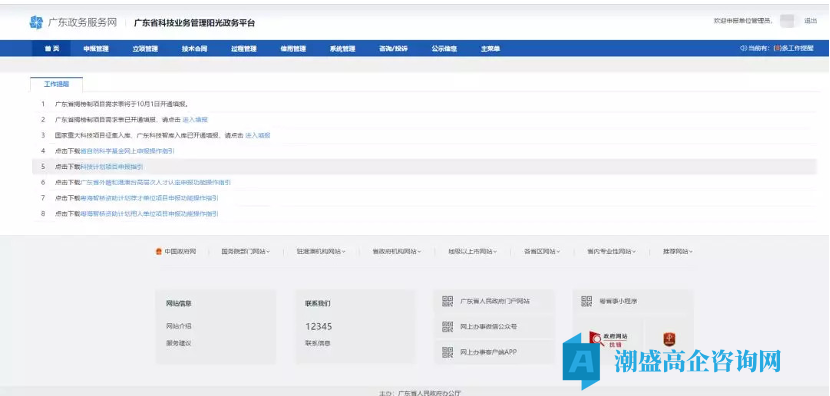
Task: Open the 申报管理 menu
Action: point(96,49)
